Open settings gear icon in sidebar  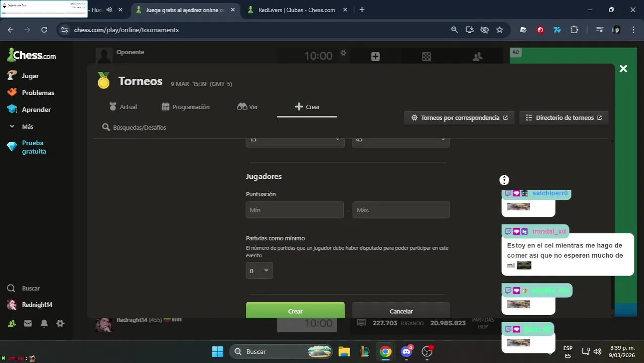60,324
